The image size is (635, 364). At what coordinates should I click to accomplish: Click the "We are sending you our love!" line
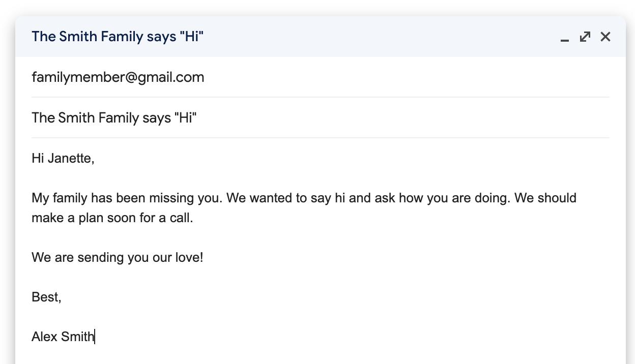[117, 257]
